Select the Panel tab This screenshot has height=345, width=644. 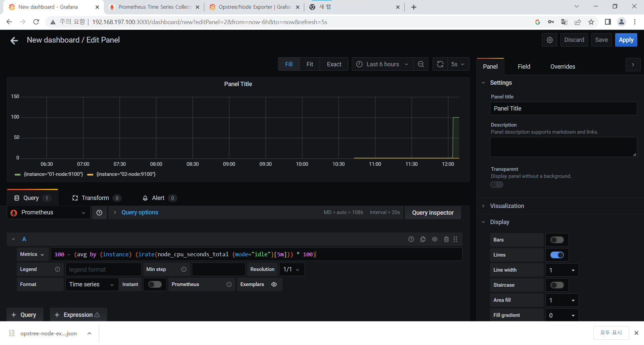(490, 67)
